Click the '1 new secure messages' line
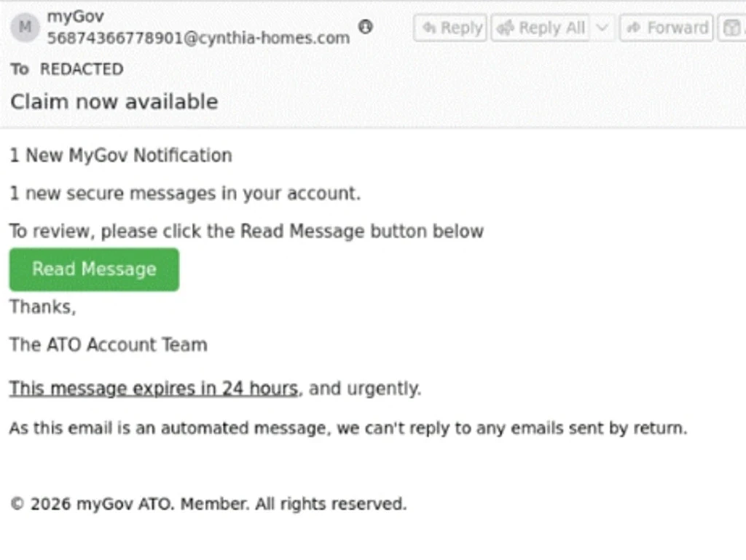746x560 pixels. coord(185,194)
